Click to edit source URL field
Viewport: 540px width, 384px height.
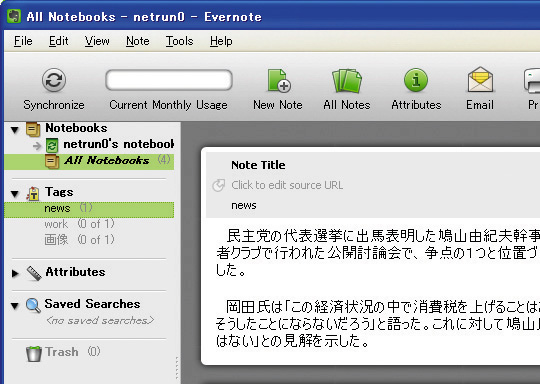tap(287, 185)
